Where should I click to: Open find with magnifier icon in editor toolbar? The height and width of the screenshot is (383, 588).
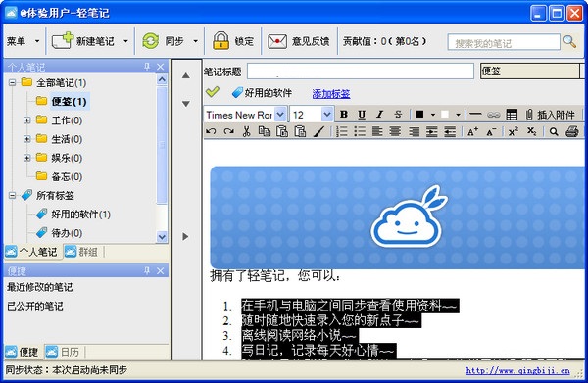[554, 132]
